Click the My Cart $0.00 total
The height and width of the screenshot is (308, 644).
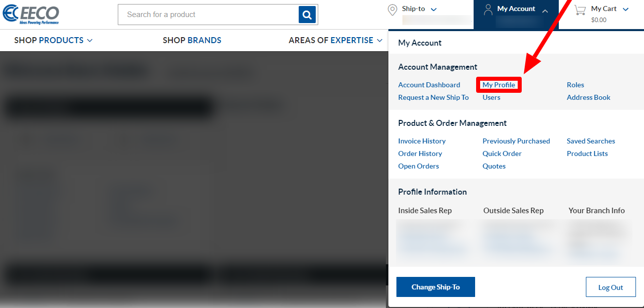pos(598,20)
